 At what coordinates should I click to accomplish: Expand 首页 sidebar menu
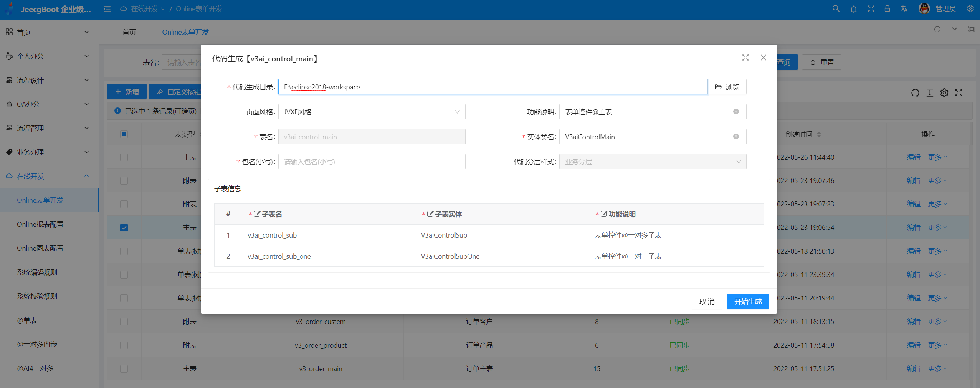49,32
